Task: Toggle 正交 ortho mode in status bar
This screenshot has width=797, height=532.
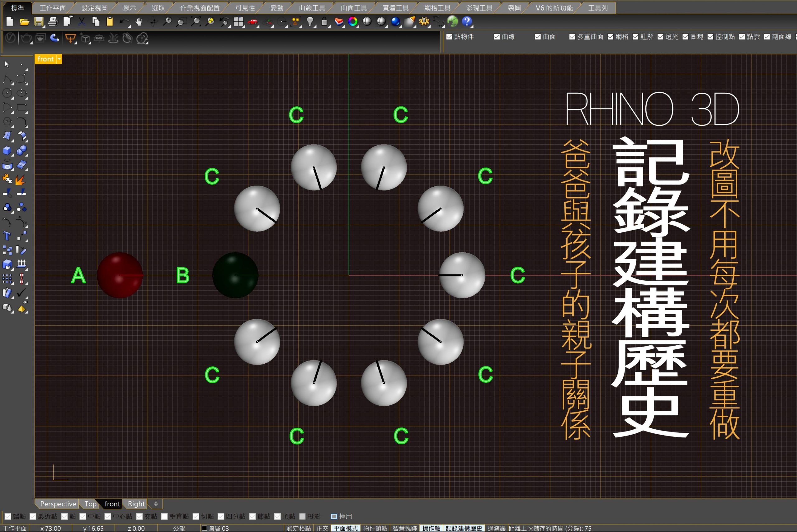Action: [322, 528]
